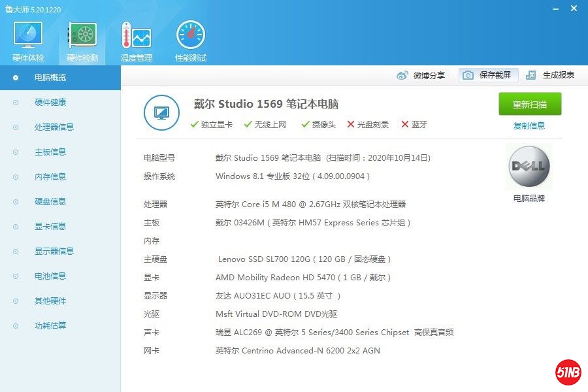Go to 处理器信息 processor info
Viewport: 588px width, 392px height.
coord(54,127)
